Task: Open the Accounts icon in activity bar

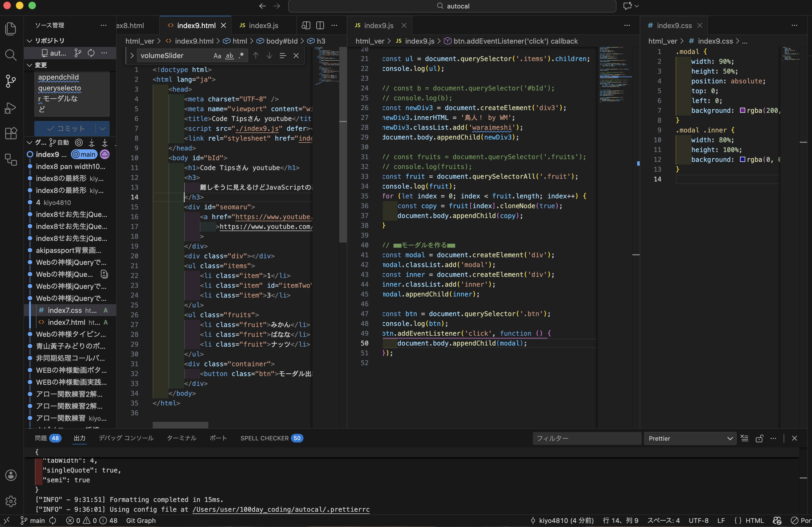Action: [x=11, y=475]
